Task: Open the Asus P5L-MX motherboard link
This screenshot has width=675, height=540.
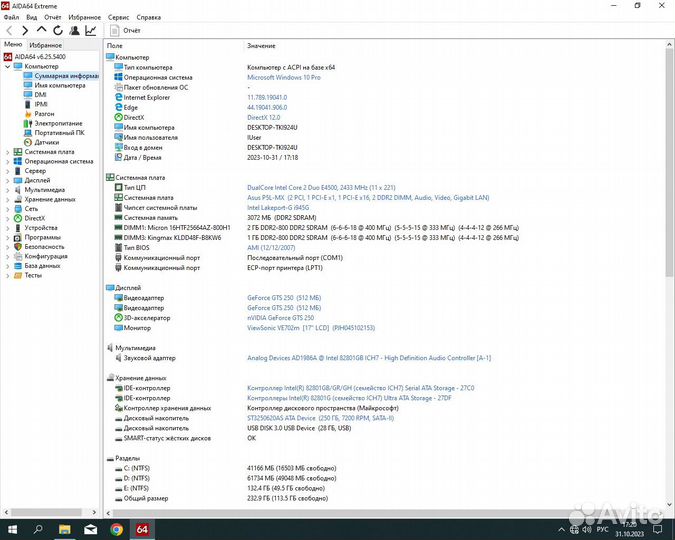Action: point(368,198)
